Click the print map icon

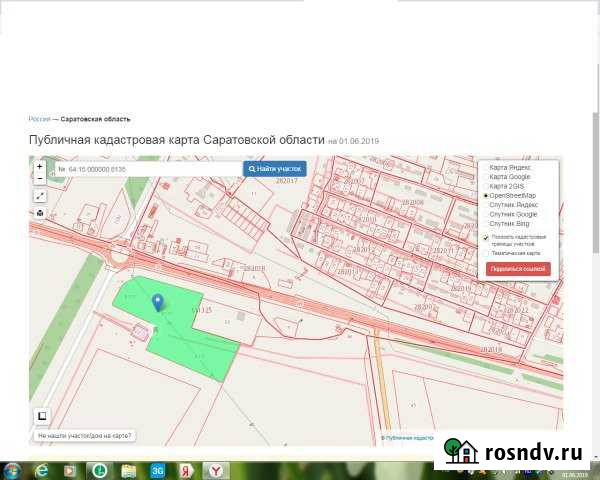(40, 213)
